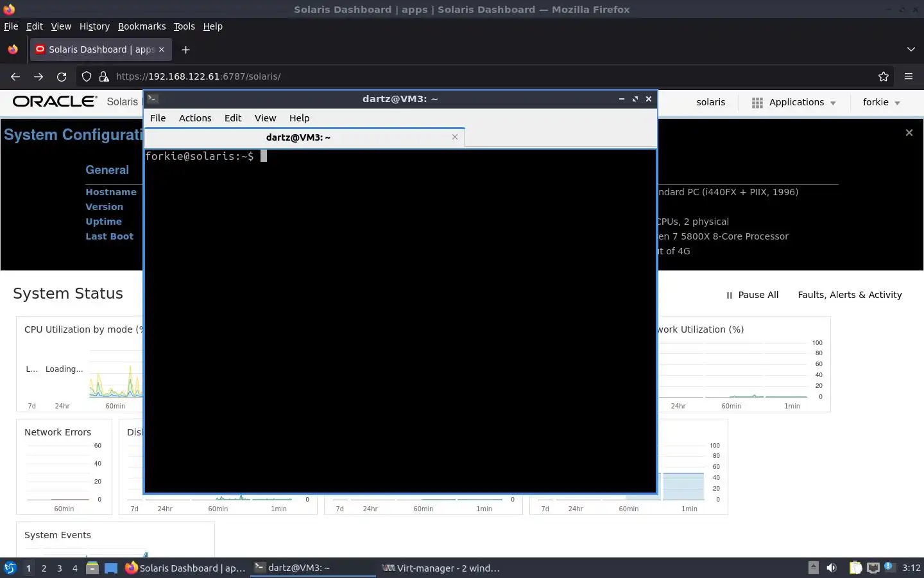The height and width of the screenshot is (578, 924).
Task: Select 24hr range on CPU Utilization chart
Action: [x=62, y=406]
